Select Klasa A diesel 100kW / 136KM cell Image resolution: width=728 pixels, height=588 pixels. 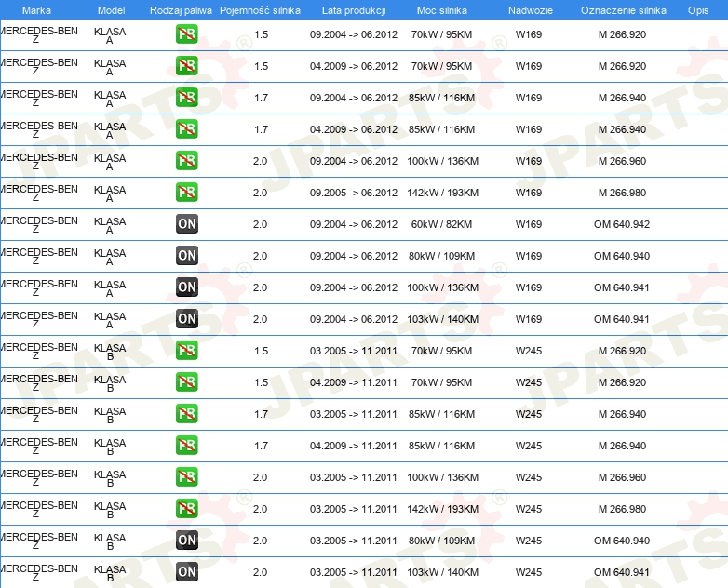(442, 287)
